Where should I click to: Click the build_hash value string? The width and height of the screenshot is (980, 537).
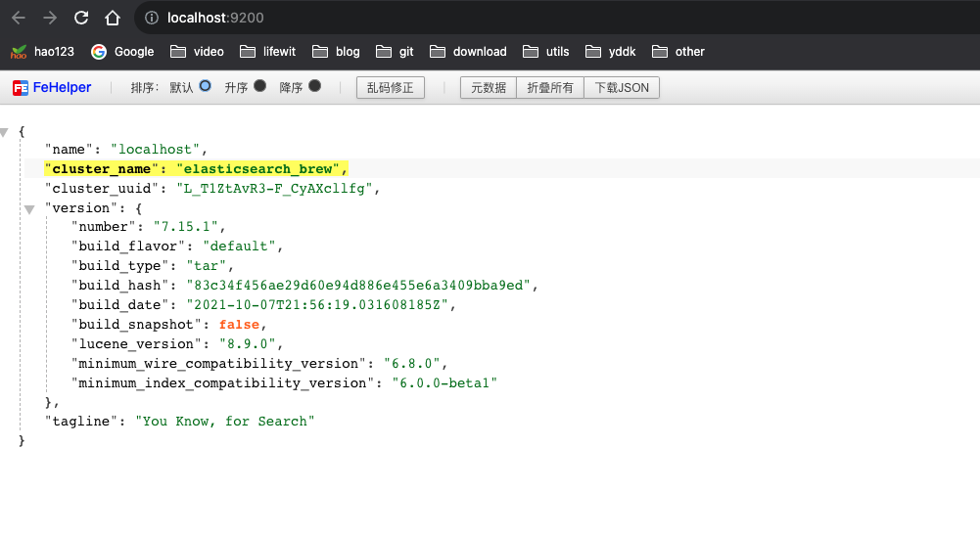[x=358, y=286]
